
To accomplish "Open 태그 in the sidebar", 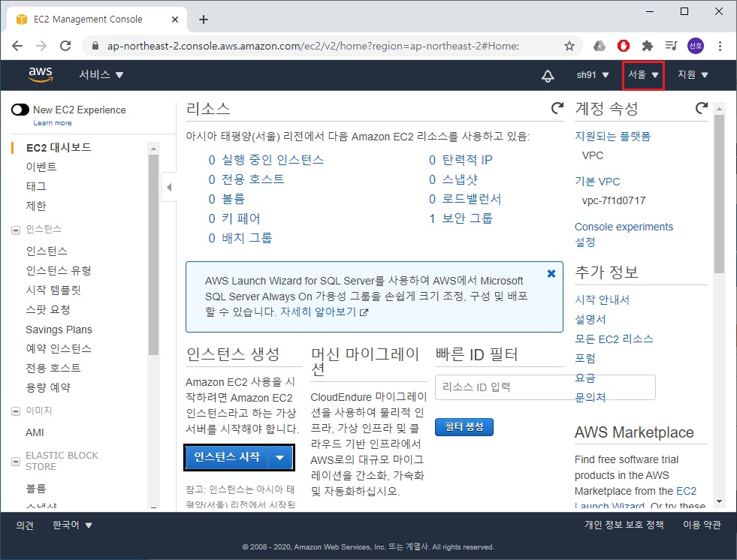I will (x=36, y=186).
